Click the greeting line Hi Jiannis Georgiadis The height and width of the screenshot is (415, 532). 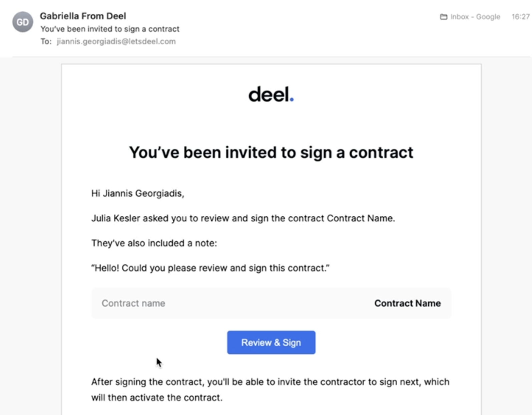pyautogui.click(x=138, y=193)
